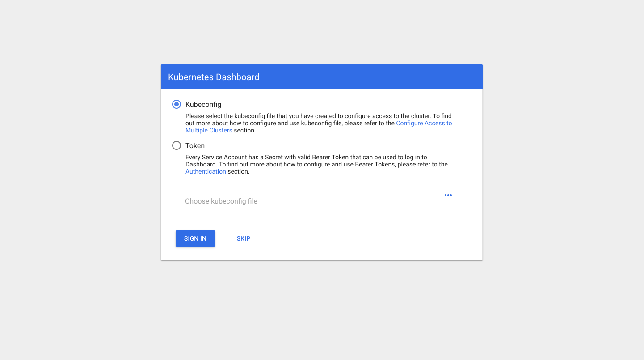Click the Kubeconfig option label text
The image size is (644, 362).
[203, 105]
